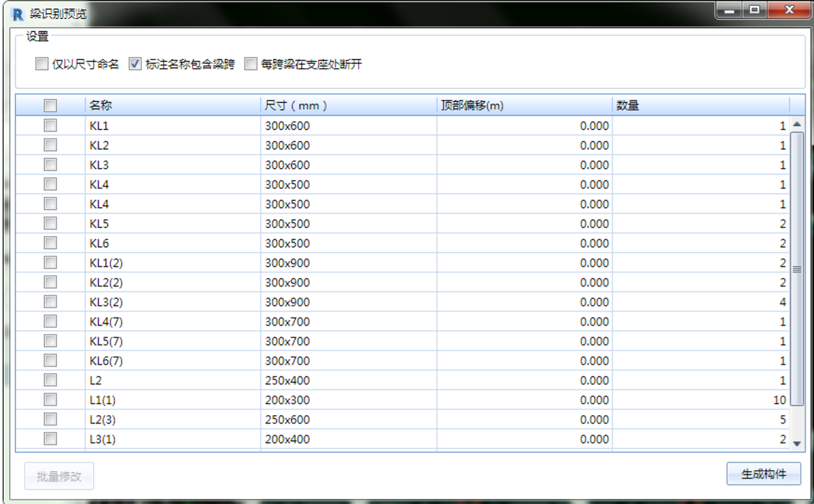Check the KL2(2) row checkbox
Viewport: 814px width, 504px height.
point(50,282)
